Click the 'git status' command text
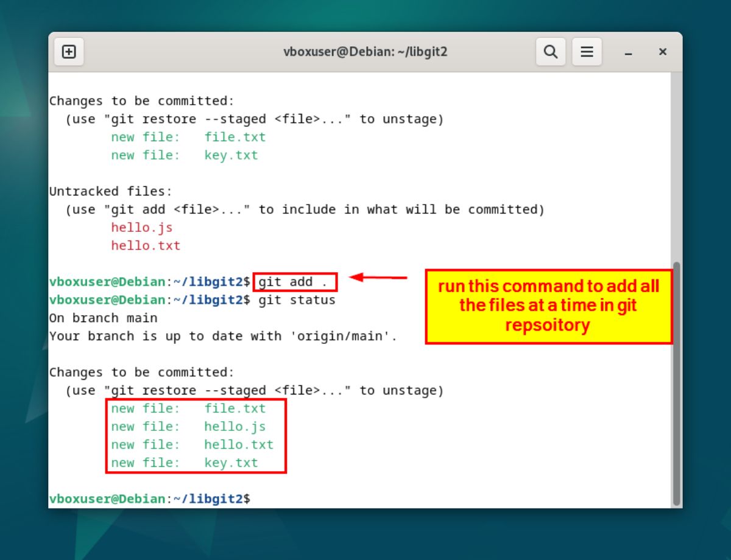 tap(297, 300)
